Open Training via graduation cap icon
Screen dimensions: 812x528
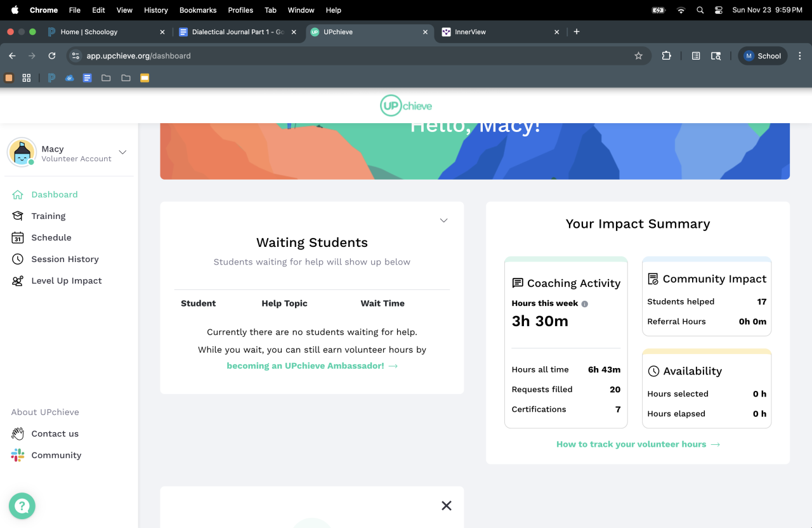[x=18, y=216]
